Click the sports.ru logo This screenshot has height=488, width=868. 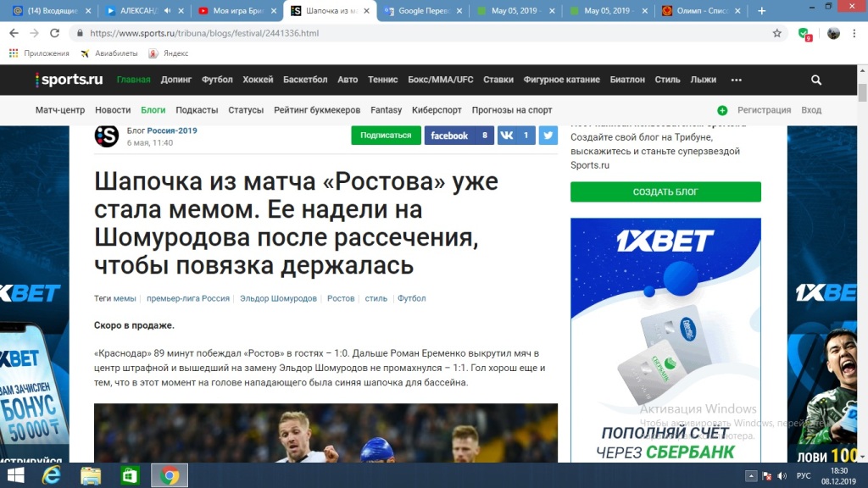[70, 80]
